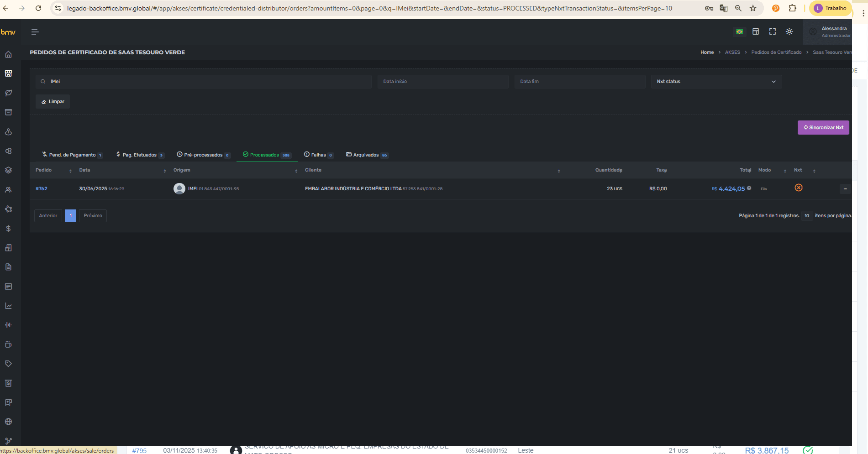Focus the search field containing IMei

[204, 82]
